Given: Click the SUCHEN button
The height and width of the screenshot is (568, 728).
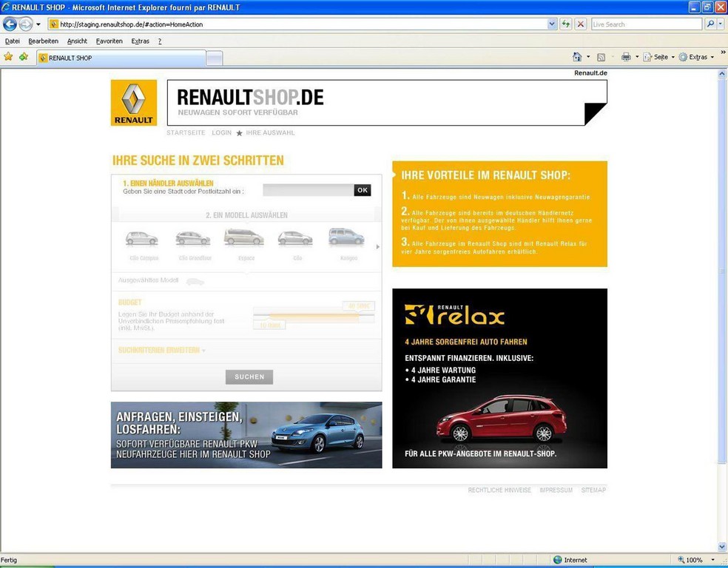Looking at the screenshot, I should click(249, 376).
